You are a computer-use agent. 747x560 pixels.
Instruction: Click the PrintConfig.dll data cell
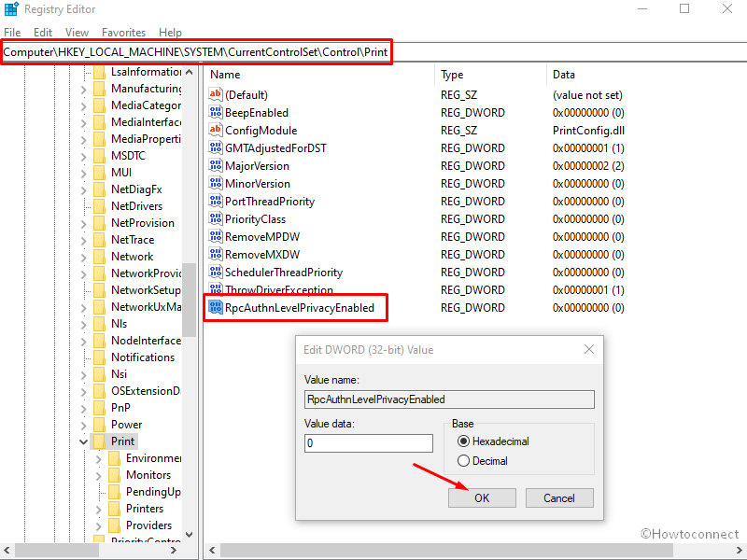[x=588, y=130]
